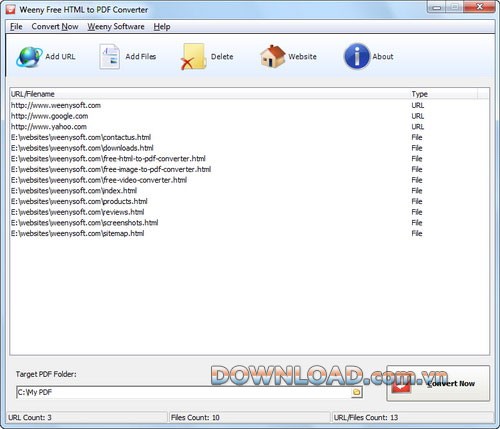Open the Weeny Software menu
The image size is (500, 429).
116,27
